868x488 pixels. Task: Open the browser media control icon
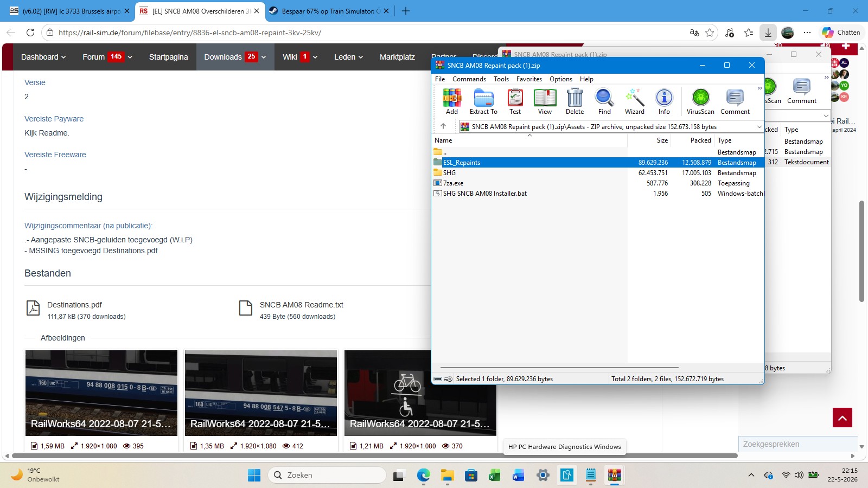(729, 33)
